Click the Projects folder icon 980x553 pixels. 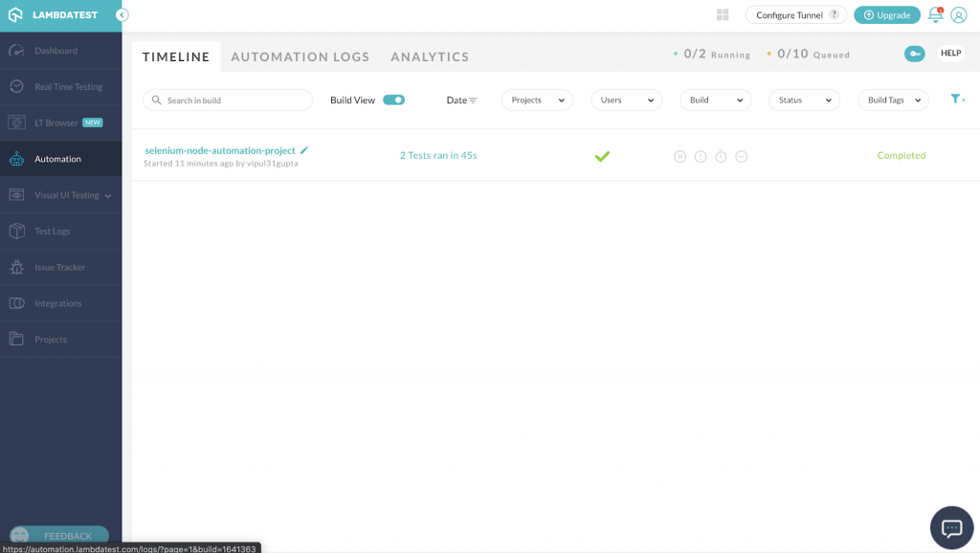(17, 339)
